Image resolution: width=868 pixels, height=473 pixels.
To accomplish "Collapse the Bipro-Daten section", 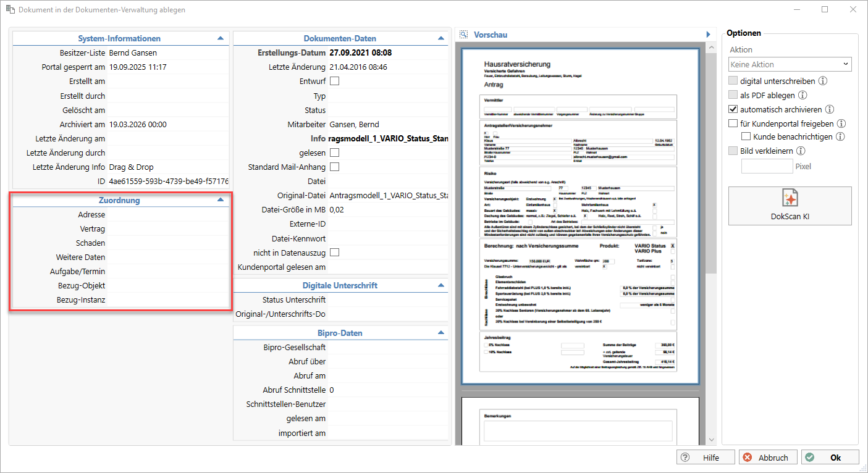I will pyautogui.click(x=441, y=333).
